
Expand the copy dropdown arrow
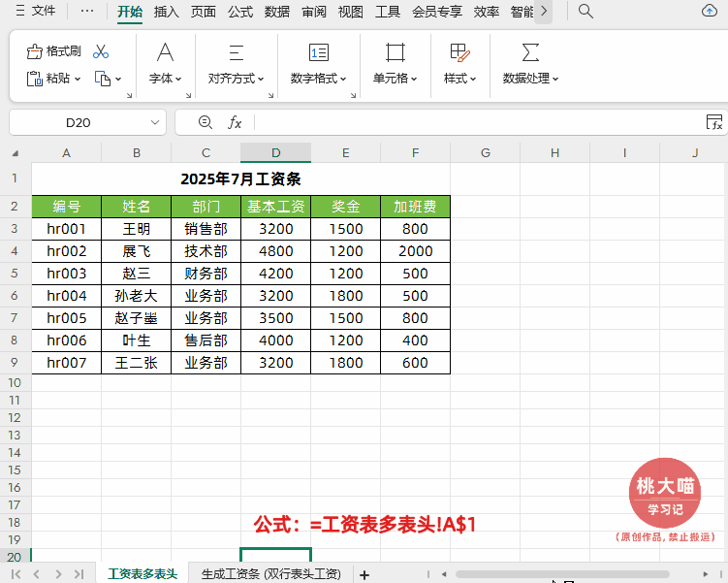(x=118, y=79)
